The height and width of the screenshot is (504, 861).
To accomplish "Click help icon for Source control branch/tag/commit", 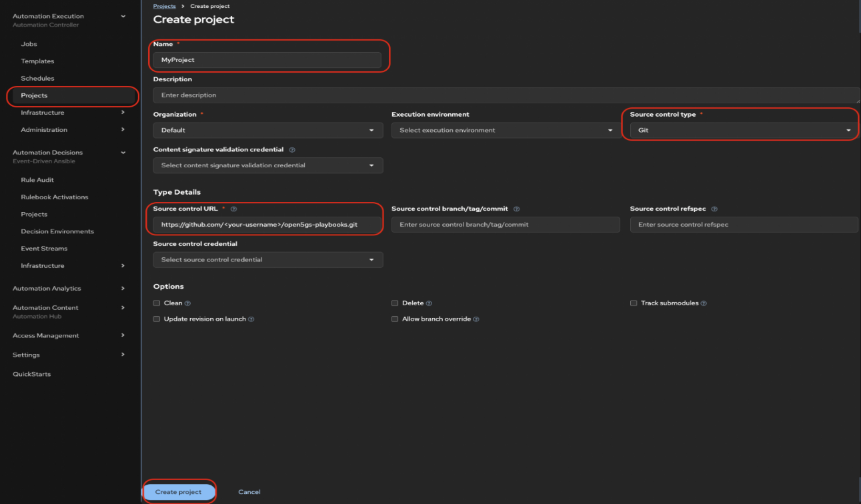I will click(517, 209).
